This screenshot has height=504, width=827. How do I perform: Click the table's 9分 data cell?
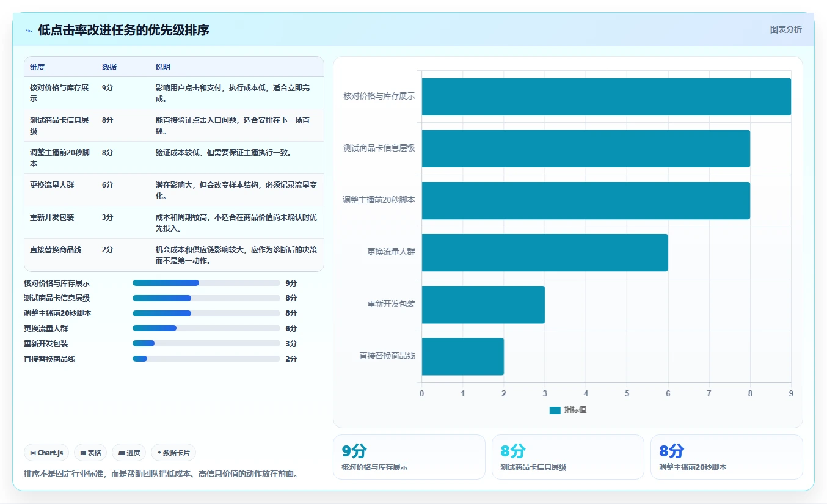[x=107, y=87]
